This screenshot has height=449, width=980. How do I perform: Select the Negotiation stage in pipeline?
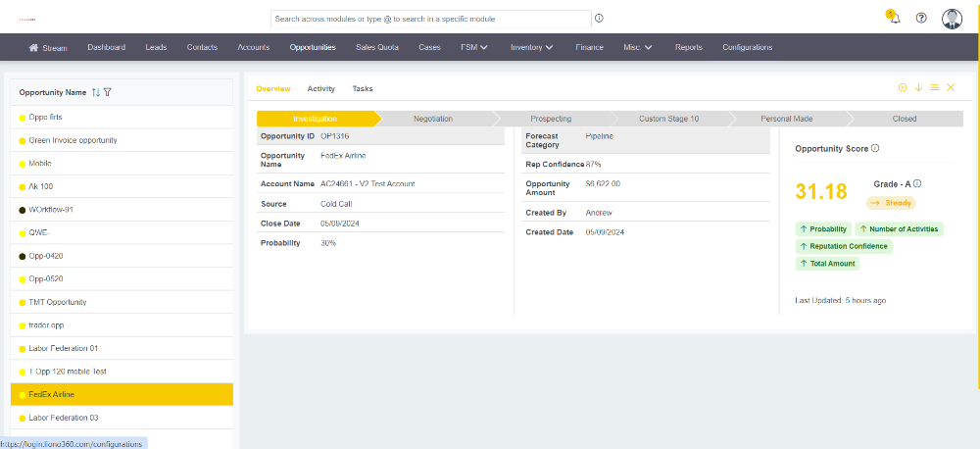433,119
